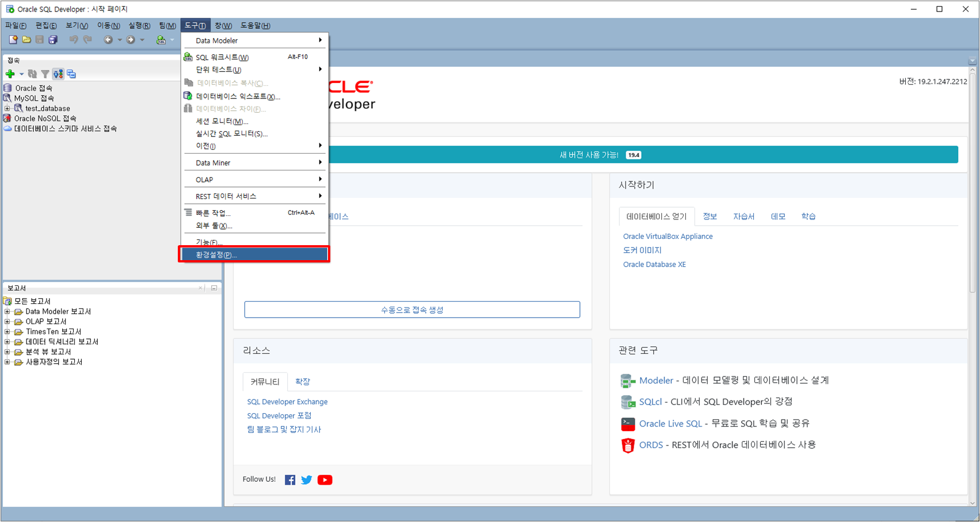This screenshot has height=522, width=980.
Task: Switch to the 데모 tab
Action: tap(778, 216)
